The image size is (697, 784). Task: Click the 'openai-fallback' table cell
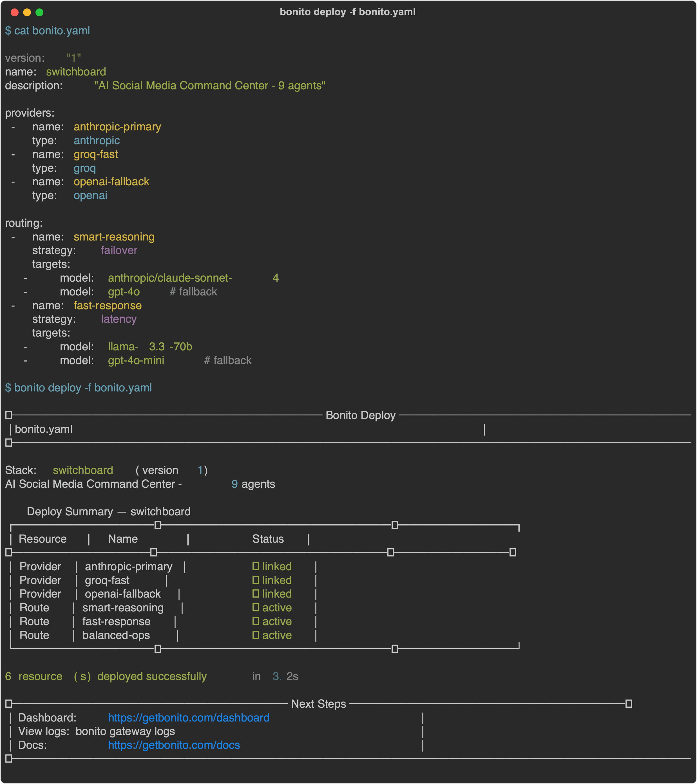tap(123, 594)
